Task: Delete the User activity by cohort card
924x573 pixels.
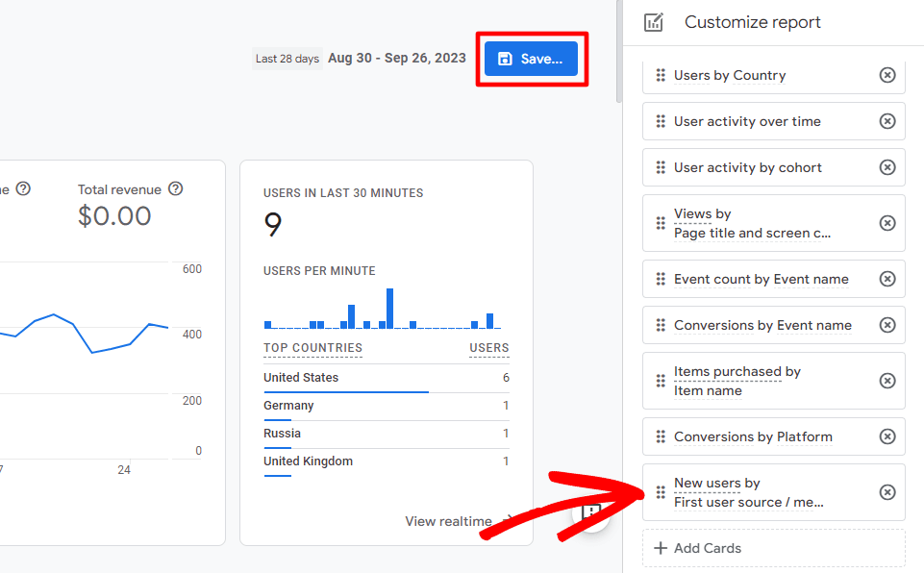Action: (887, 167)
